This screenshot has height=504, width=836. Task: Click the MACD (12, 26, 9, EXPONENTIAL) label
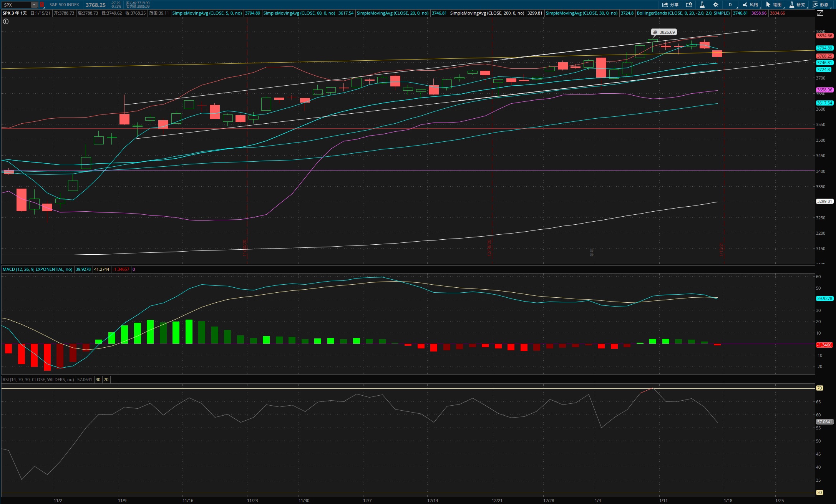click(x=38, y=269)
